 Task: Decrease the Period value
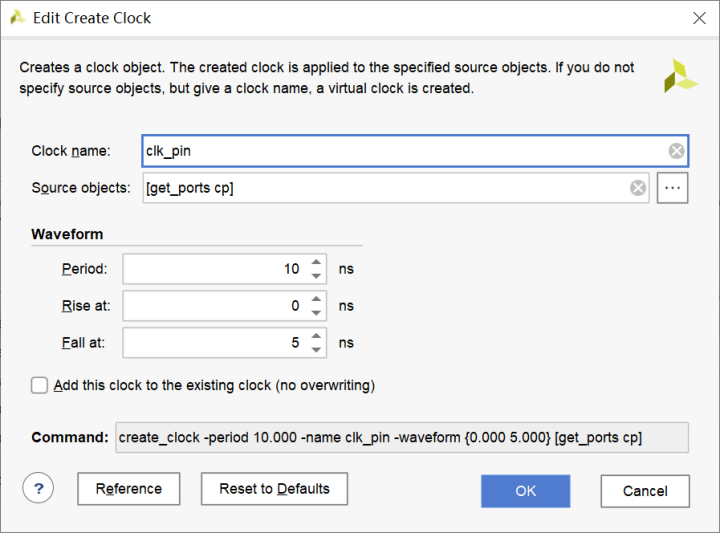317,275
